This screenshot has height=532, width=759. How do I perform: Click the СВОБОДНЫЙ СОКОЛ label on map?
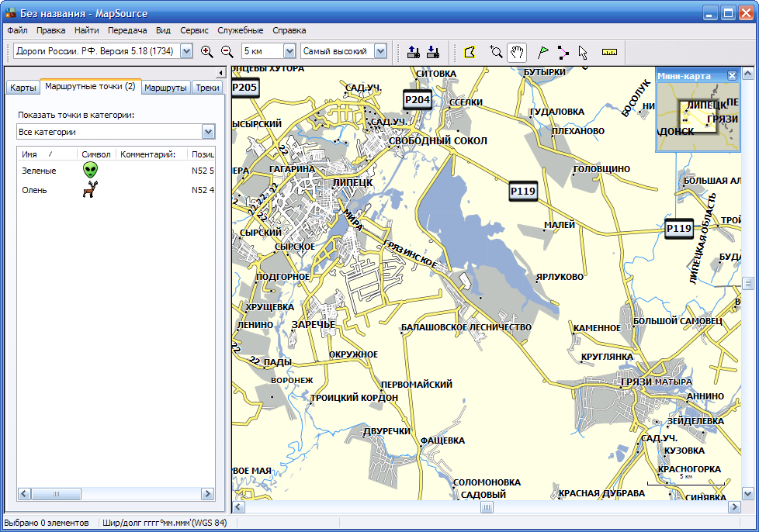[438, 140]
